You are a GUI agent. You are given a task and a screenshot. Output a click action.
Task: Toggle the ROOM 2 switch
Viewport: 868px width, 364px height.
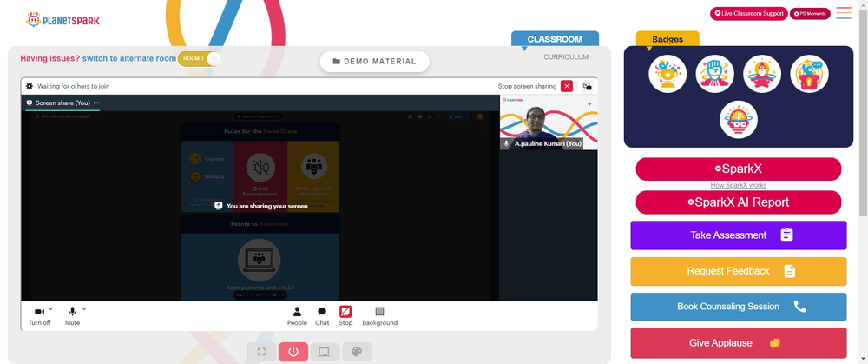(x=200, y=58)
